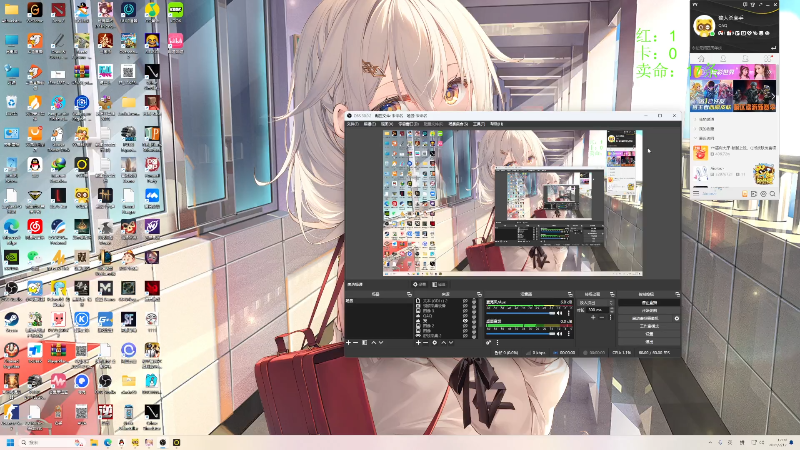Click Properties button above OBS Scenes panel

click(x=419, y=285)
